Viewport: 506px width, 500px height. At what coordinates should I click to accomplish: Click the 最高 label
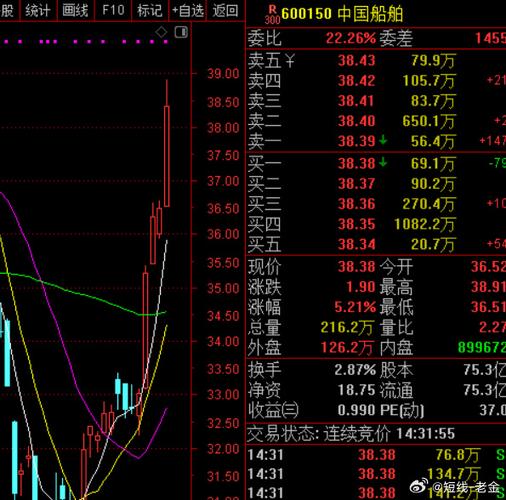click(396, 287)
